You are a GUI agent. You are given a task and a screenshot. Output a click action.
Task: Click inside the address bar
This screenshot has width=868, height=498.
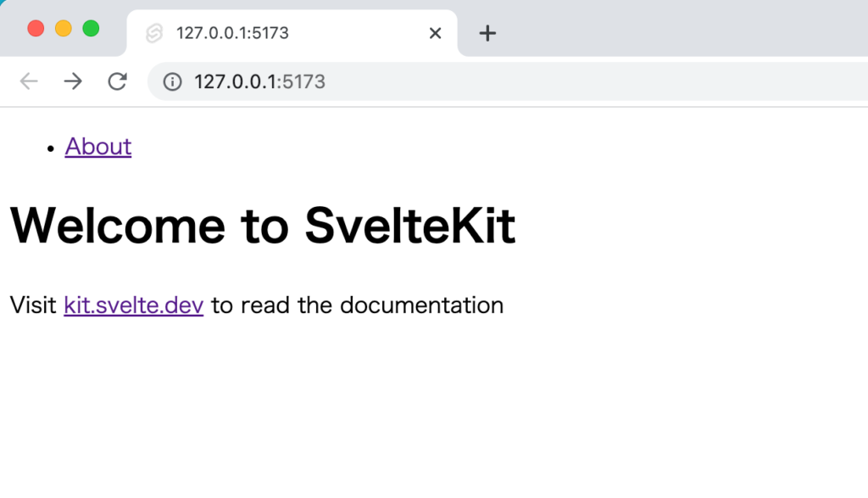[339, 81]
